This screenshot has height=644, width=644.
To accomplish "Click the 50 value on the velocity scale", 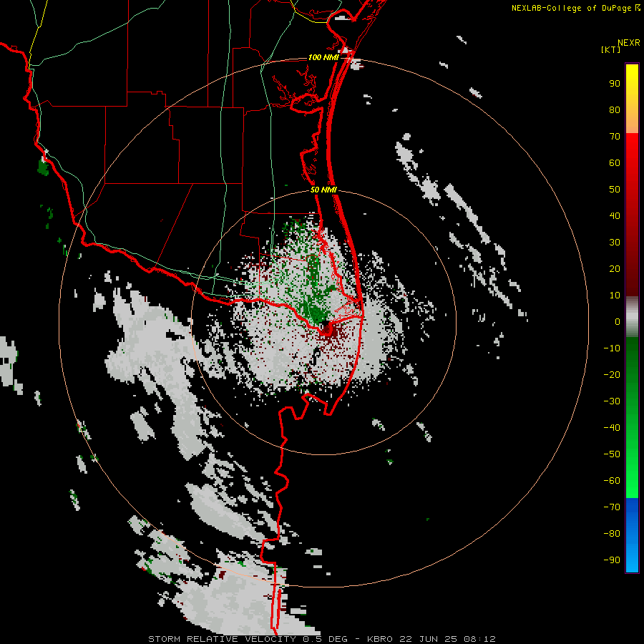I will tap(615, 190).
